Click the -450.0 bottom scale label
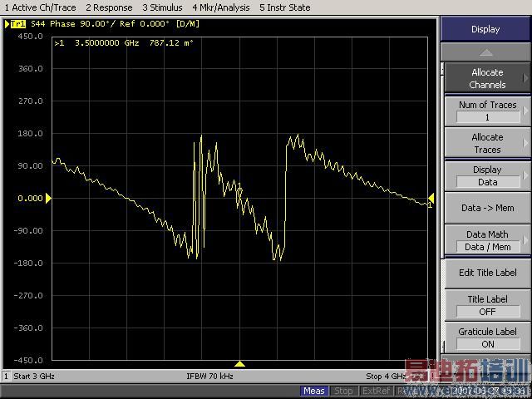The width and height of the screenshot is (532, 399). click(28, 360)
